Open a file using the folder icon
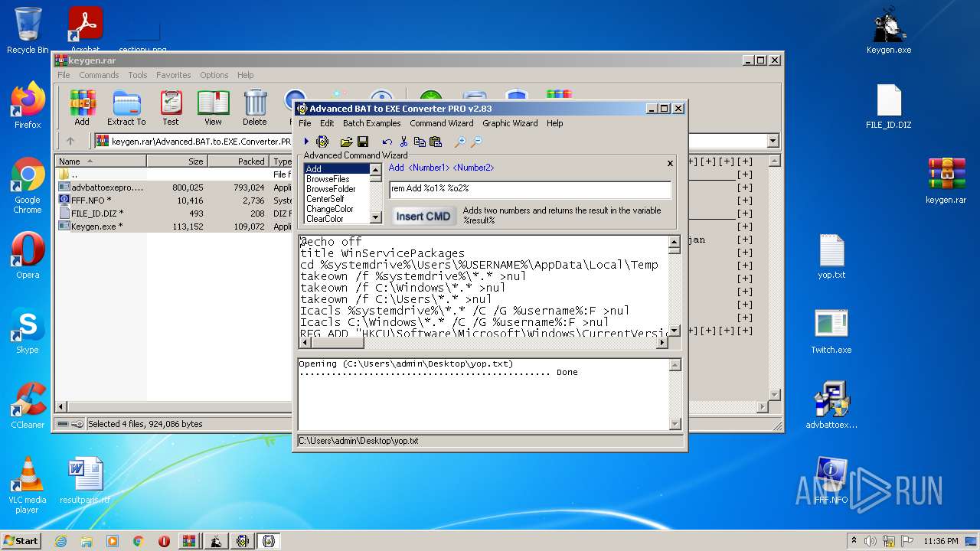 coord(346,142)
